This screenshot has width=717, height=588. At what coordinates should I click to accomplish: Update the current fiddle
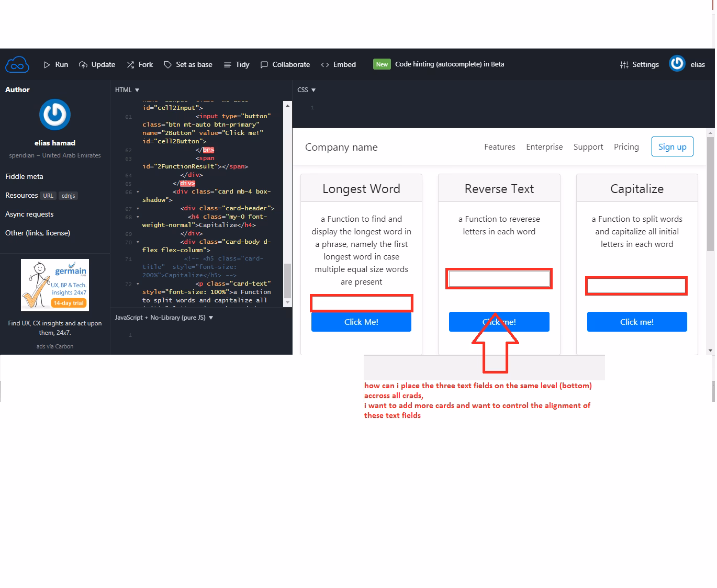[x=97, y=64]
